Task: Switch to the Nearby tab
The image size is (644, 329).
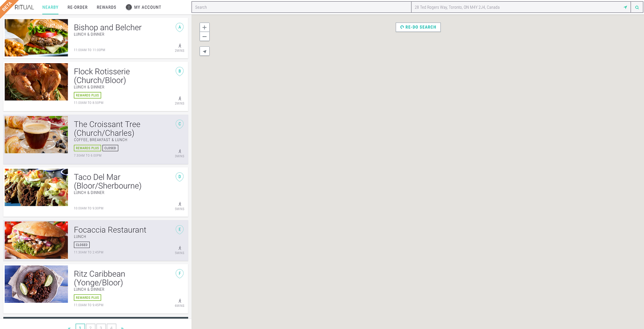Action: (50, 7)
